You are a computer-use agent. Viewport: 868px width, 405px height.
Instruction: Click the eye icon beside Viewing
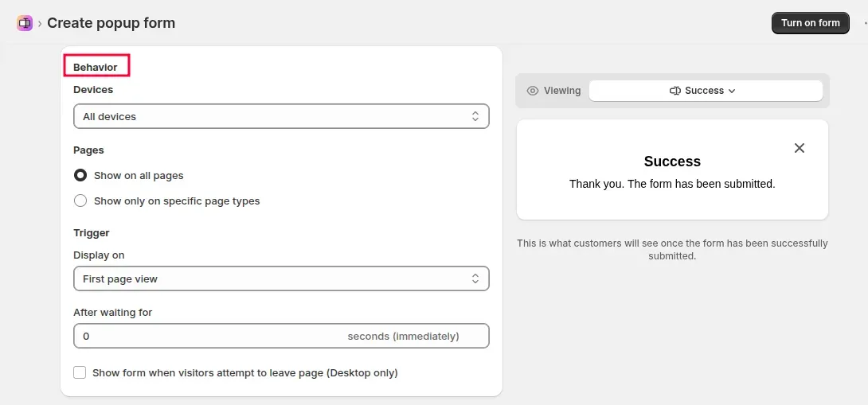[533, 91]
